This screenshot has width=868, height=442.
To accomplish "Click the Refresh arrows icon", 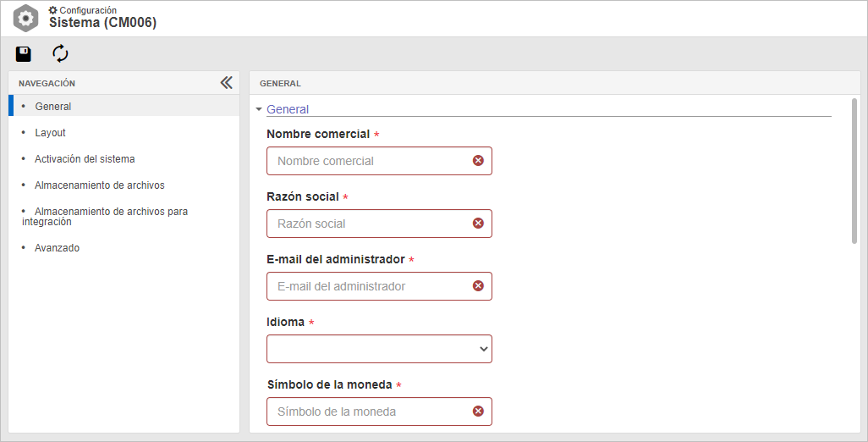I will click(60, 53).
